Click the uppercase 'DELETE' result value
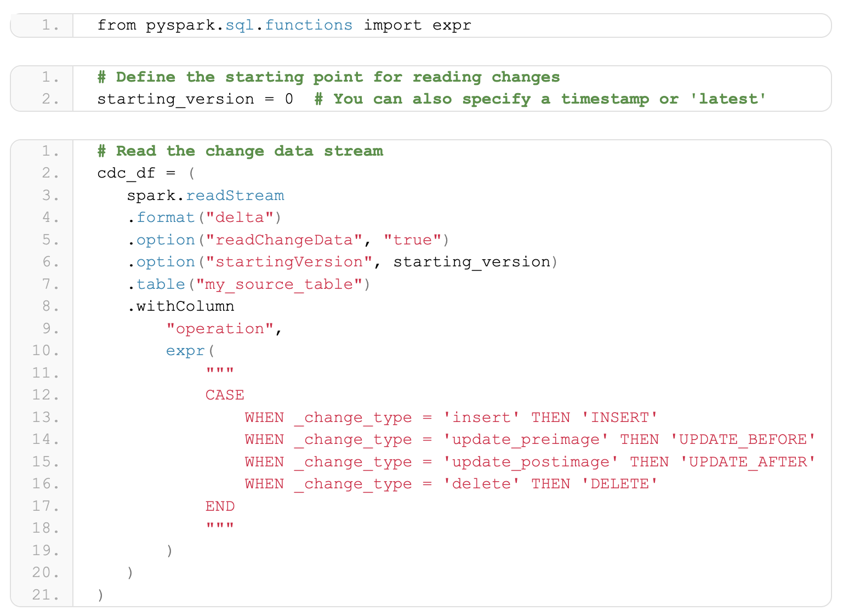The height and width of the screenshot is (616, 843). click(619, 484)
